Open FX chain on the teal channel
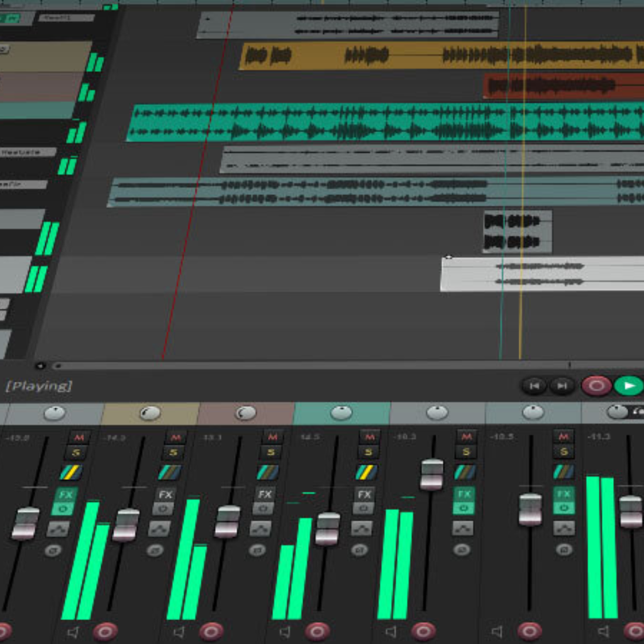 tap(364, 494)
